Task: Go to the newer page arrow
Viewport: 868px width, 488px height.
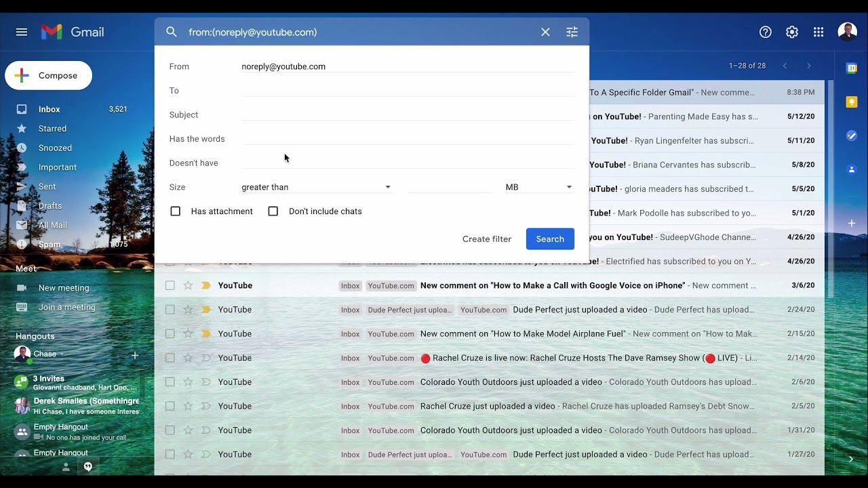Action: pyautogui.click(x=785, y=66)
